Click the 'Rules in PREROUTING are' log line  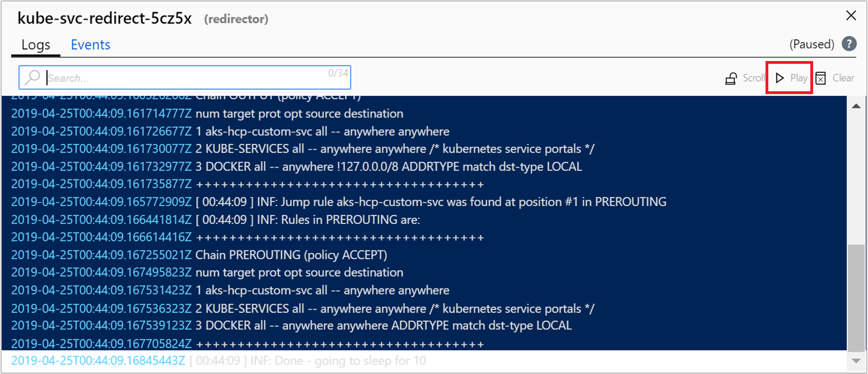[308, 220]
